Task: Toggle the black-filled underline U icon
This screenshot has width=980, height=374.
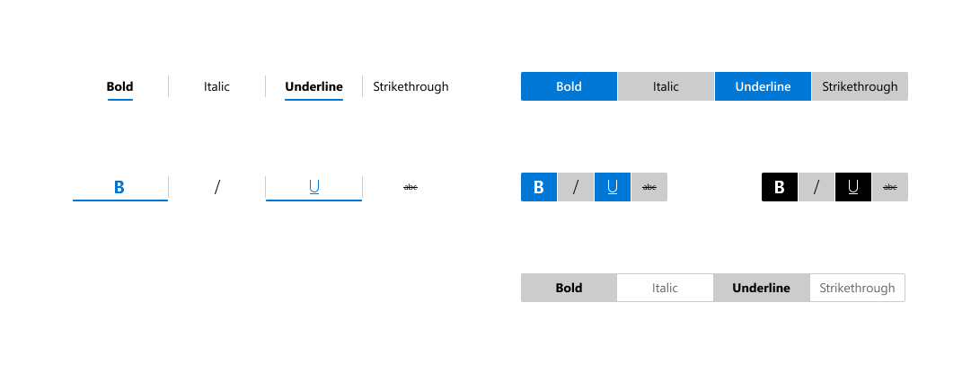Action: [x=853, y=187]
